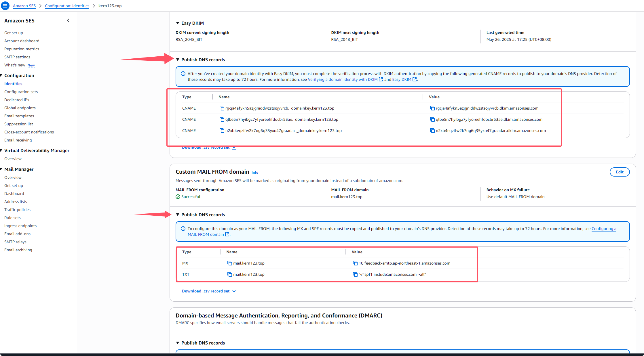Image resolution: width=644 pixels, height=356 pixels.
Task: Click the info icon in the MAIL FROM notice
Action: (183, 229)
